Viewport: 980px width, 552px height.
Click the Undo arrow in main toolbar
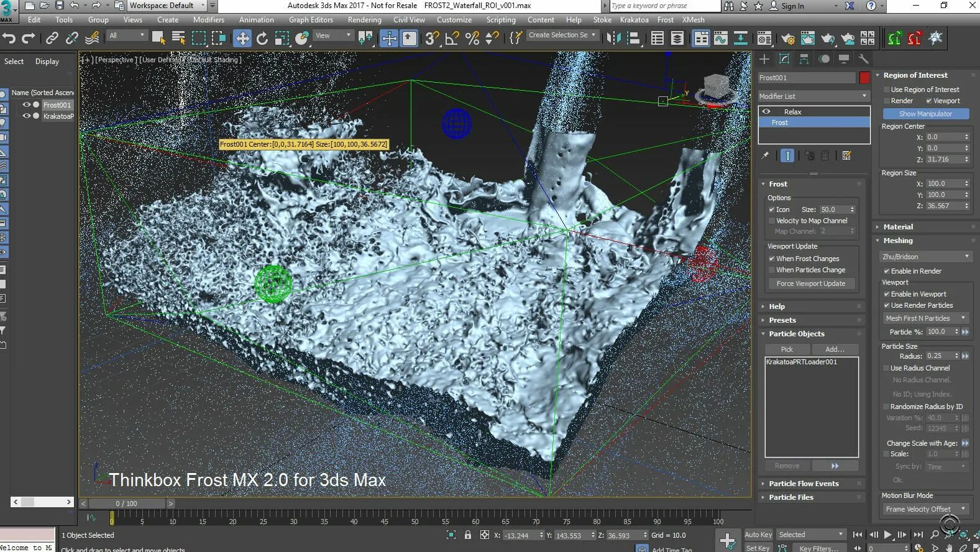point(9,38)
